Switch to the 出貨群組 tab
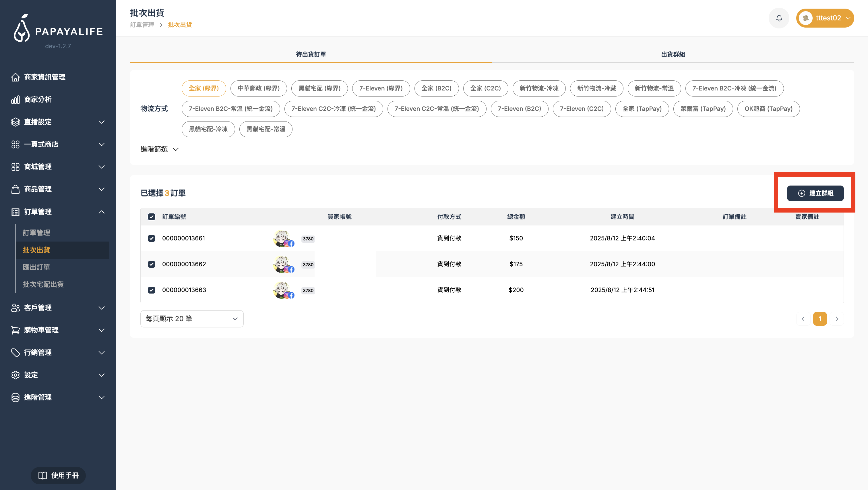 673,54
